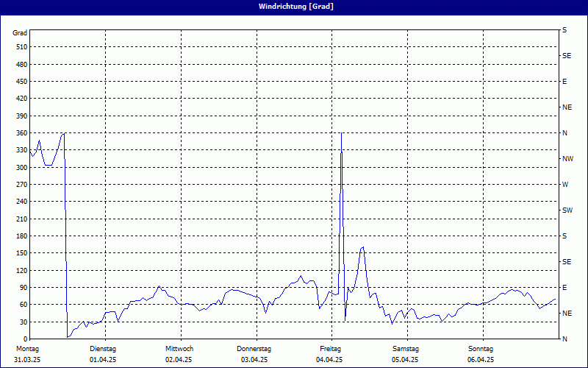
Task: Click the 90 degree tick label
Action: [x=24, y=288]
